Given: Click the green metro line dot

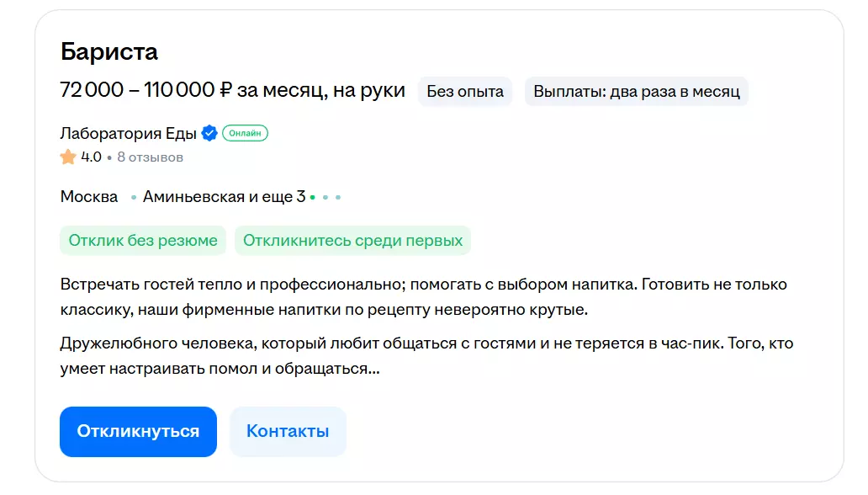Looking at the screenshot, I should 313,198.
